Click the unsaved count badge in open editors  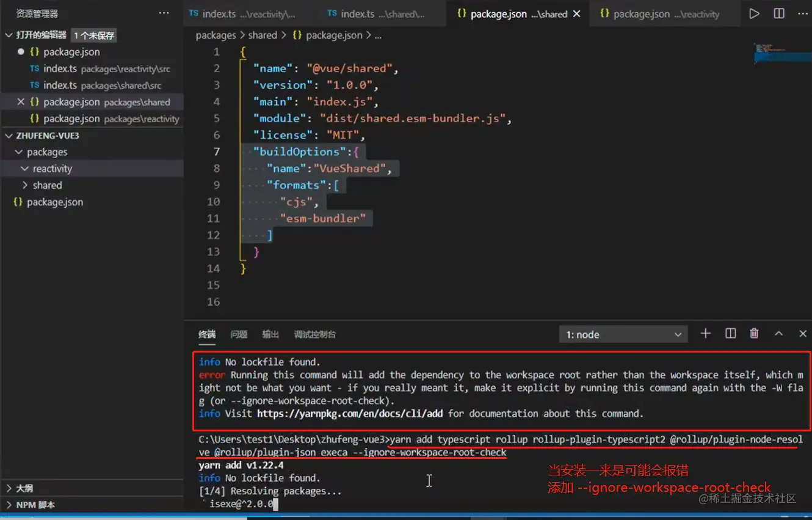pos(94,35)
